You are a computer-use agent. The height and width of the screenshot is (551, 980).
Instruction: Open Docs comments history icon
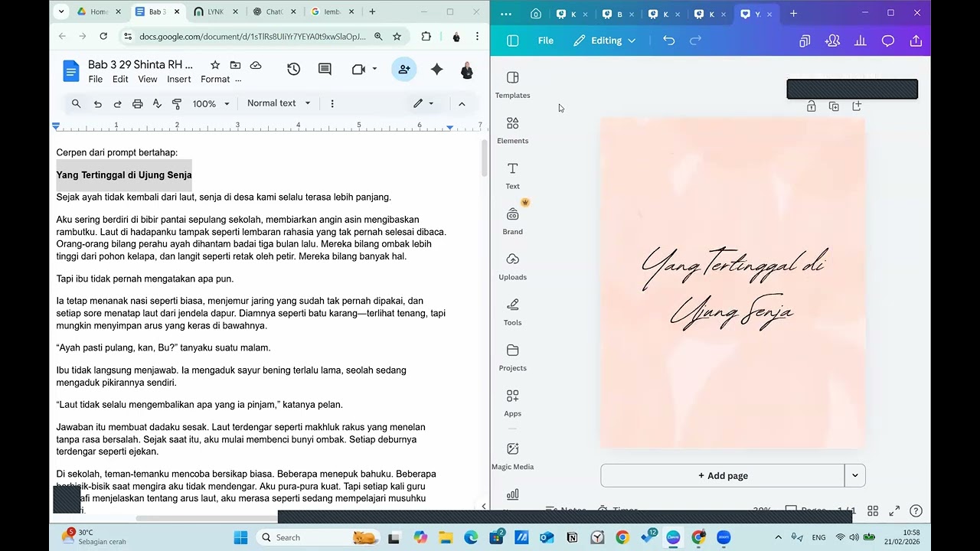[325, 70]
